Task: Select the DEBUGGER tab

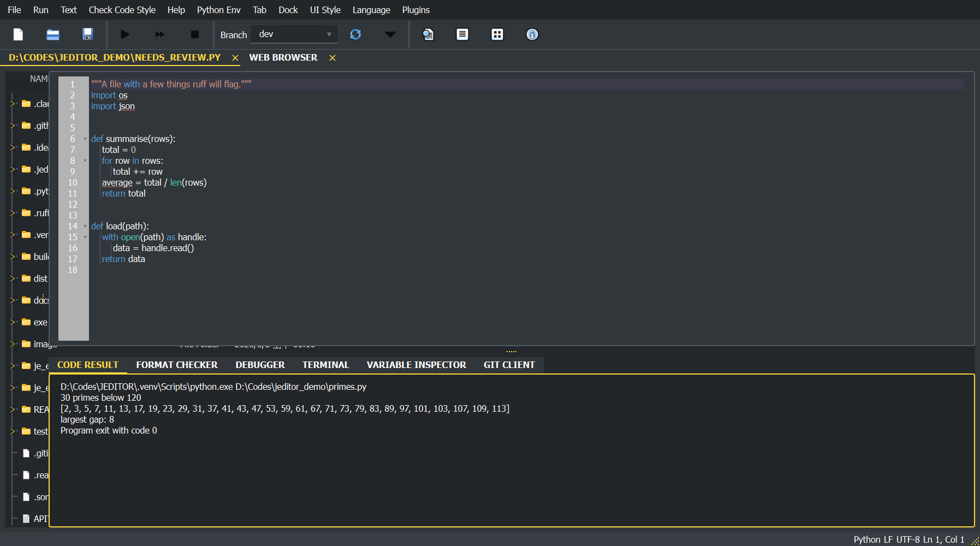Action: 260,365
